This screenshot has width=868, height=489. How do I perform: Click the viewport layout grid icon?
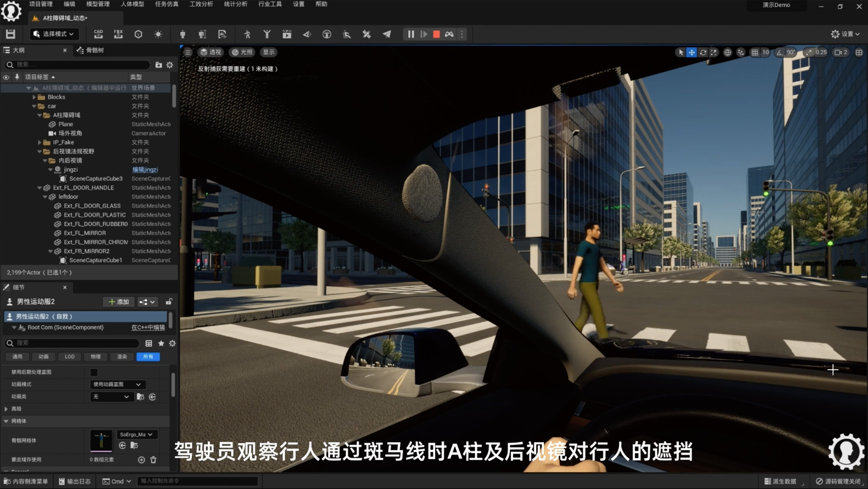[859, 52]
